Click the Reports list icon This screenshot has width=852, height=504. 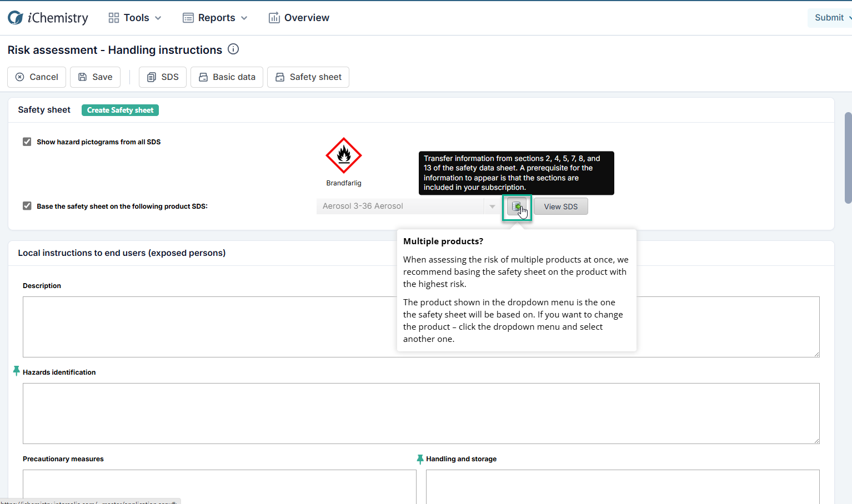[x=188, y=18]
